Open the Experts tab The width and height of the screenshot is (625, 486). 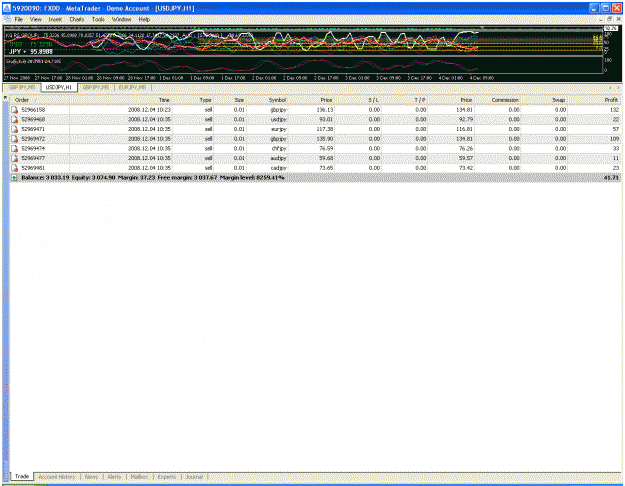click(x=167, y=476)
